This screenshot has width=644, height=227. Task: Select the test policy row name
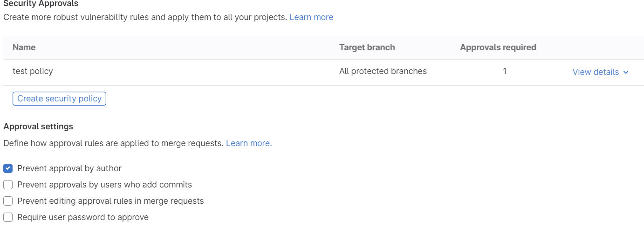pos(33,71)
